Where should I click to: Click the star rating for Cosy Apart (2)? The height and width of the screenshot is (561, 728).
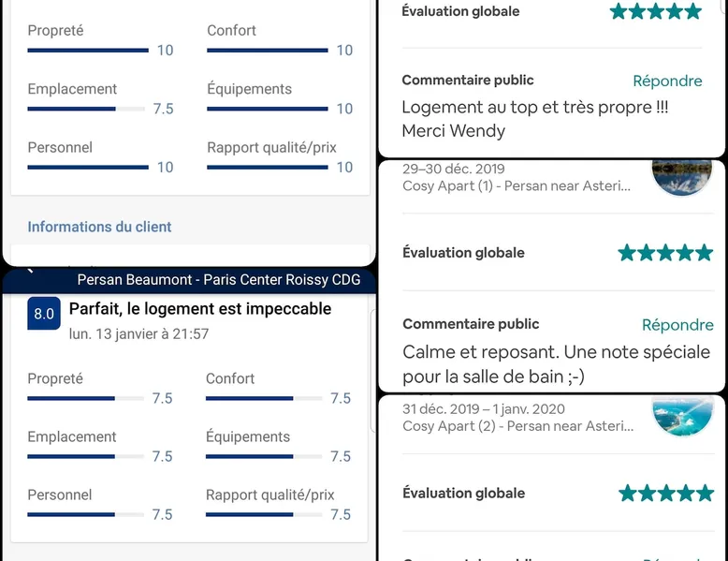pos(664,494)
